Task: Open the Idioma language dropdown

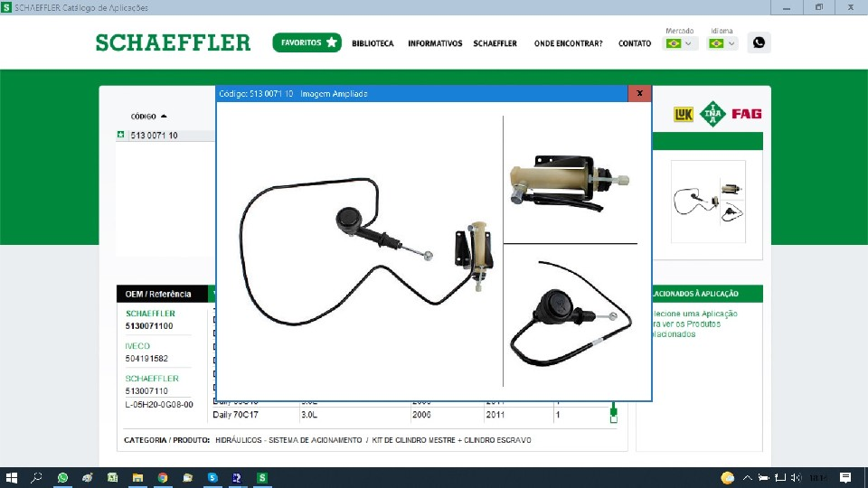Action: pos(722,43)
